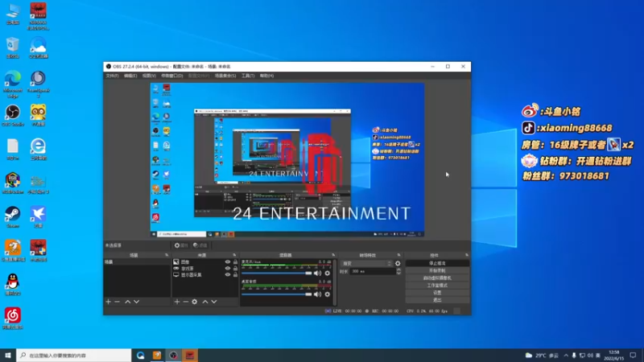
Task: Remove selected source with the minus icon
Action: [186, 302]
